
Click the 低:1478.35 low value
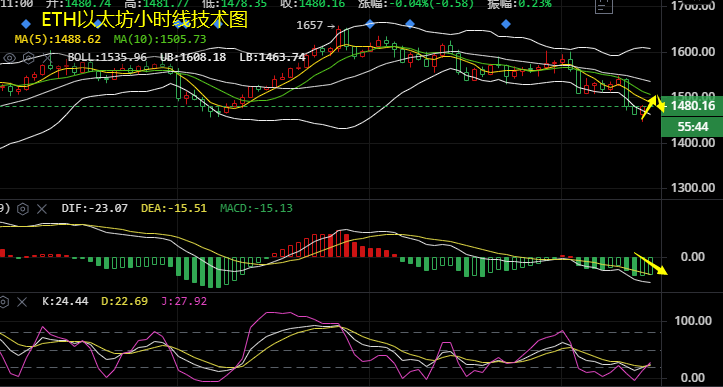tap(236, 4)
